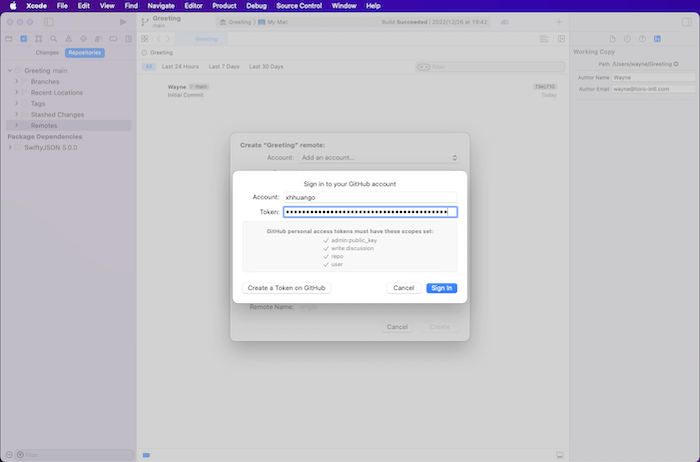
Task: Expand the Recent Locations tree item
Action: (x=17, y=92)
